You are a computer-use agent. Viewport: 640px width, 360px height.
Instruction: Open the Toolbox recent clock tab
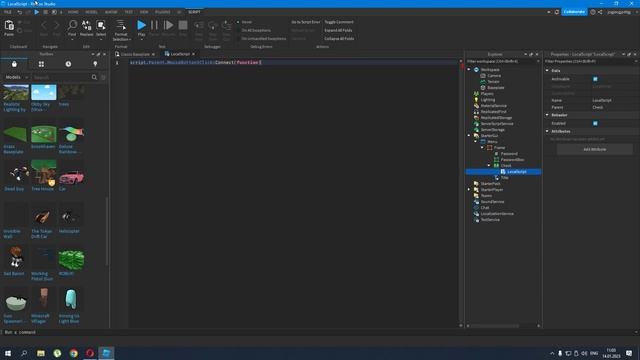click(68, 64)
